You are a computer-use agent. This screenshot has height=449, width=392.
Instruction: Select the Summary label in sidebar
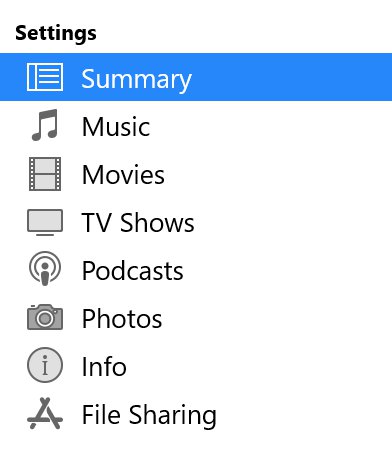(x=136, y=79)
